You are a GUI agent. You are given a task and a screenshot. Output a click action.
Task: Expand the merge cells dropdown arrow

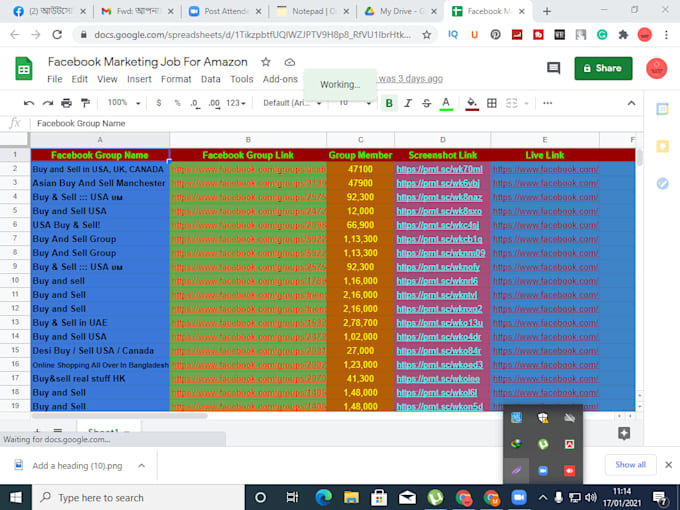click(x=526, y=103)
